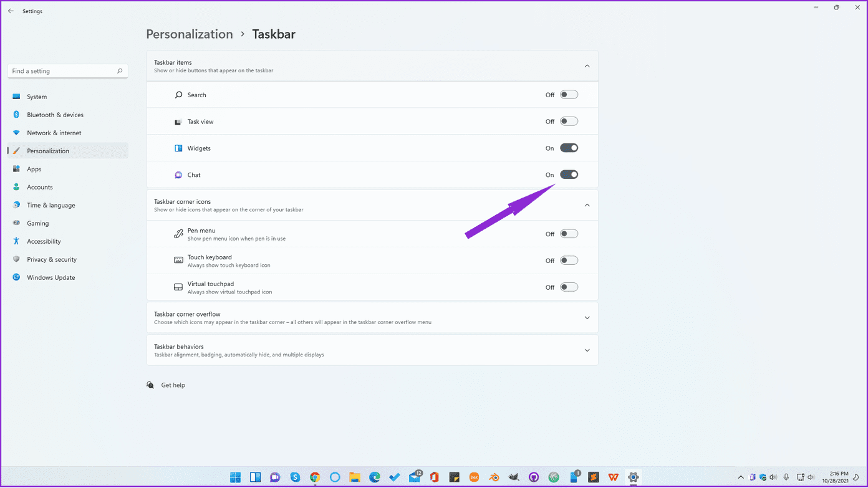868x488 pixels.
Task: Open Privacy & security settings
Action: 67,259
